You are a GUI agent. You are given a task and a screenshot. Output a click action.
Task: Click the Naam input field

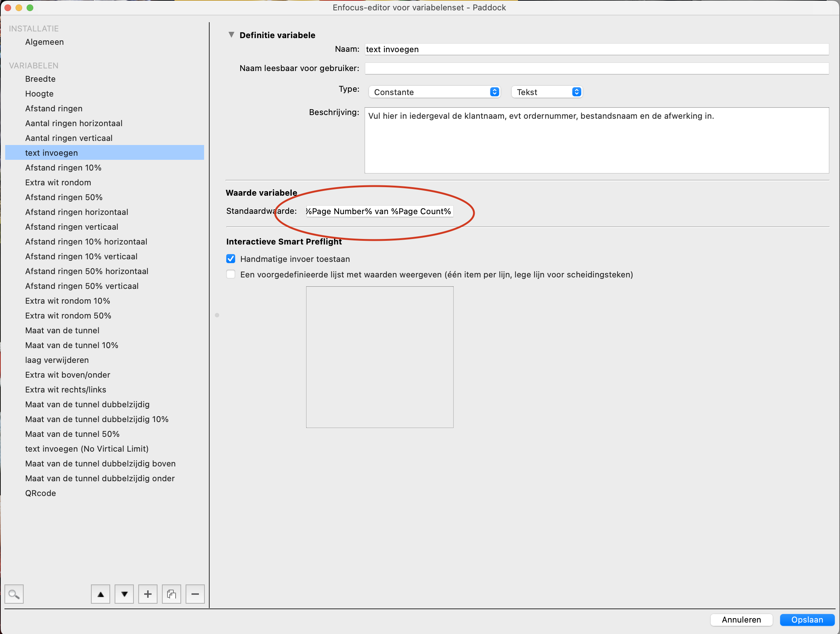[597, 50]
